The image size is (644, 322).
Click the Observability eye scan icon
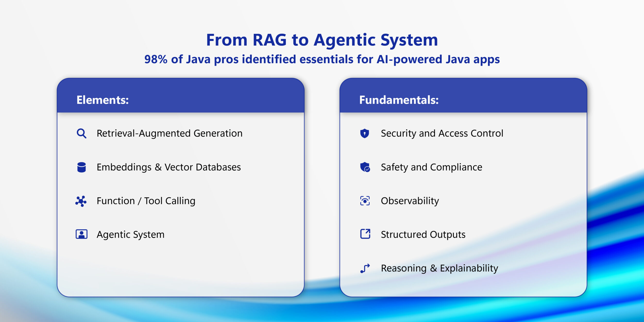(365, 201)
